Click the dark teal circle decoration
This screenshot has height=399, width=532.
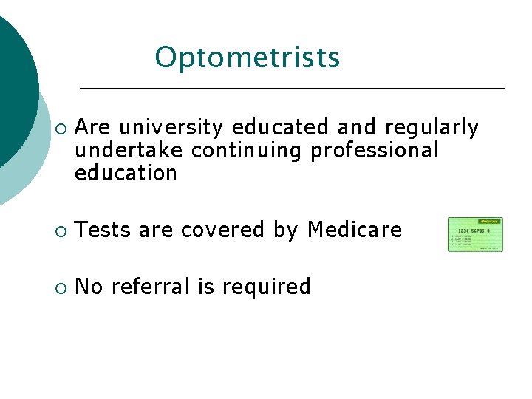point(15,81)
